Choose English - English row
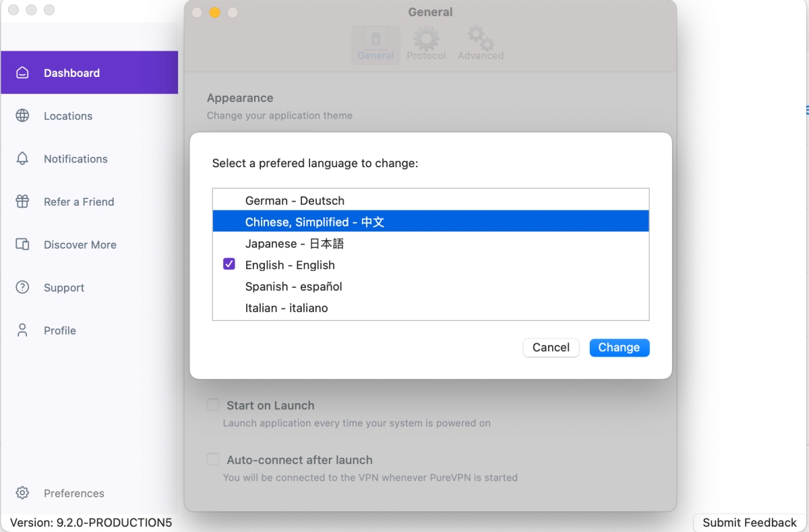809x532 pixels. coord(431,265)
